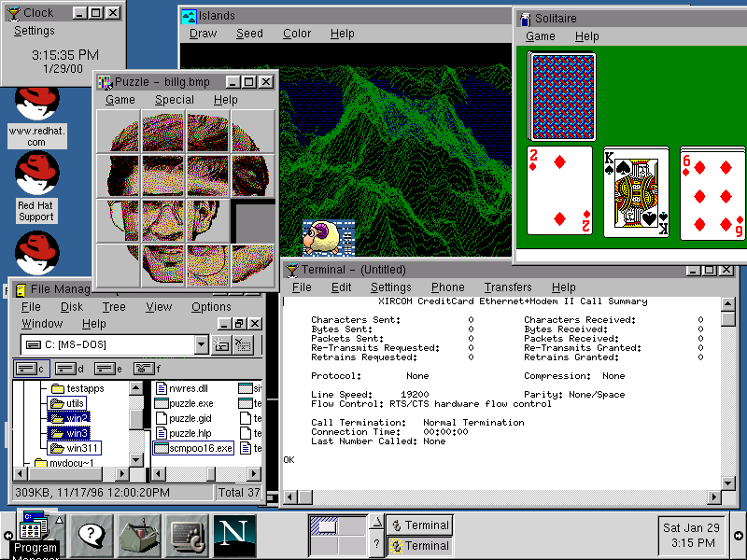Select the puzzle.gid file
Screen dimensions: 747x560
184,418
